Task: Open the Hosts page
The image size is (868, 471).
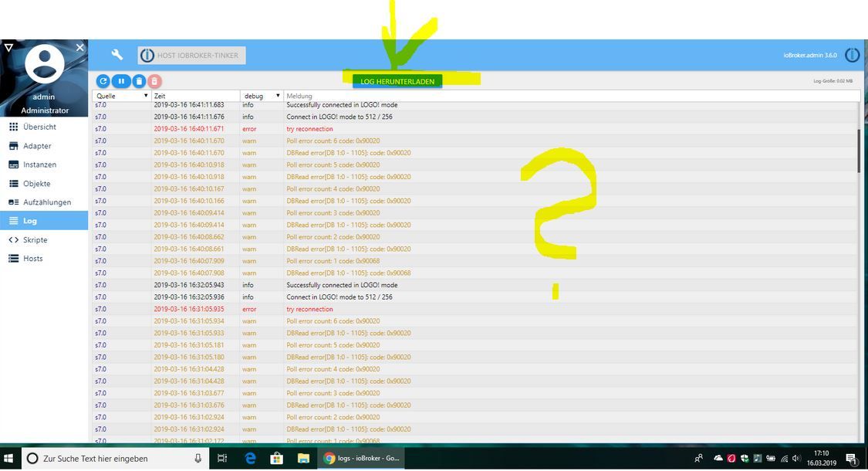Action: click(x=44, y=259)
